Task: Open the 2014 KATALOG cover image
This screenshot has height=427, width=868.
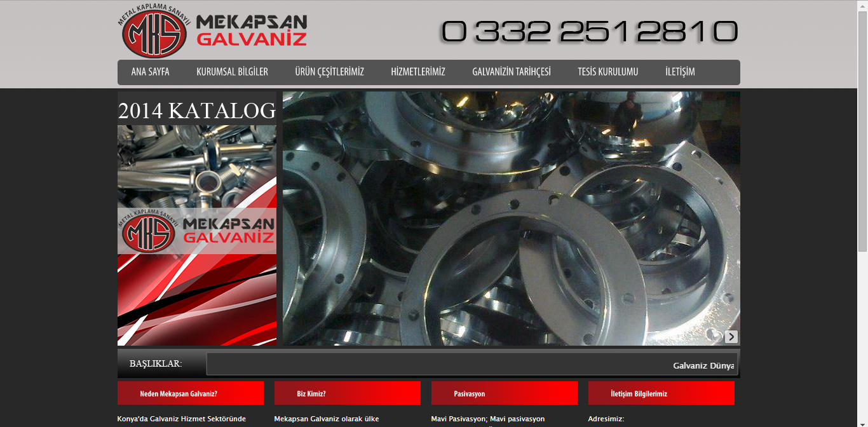Action: [197, 219]
